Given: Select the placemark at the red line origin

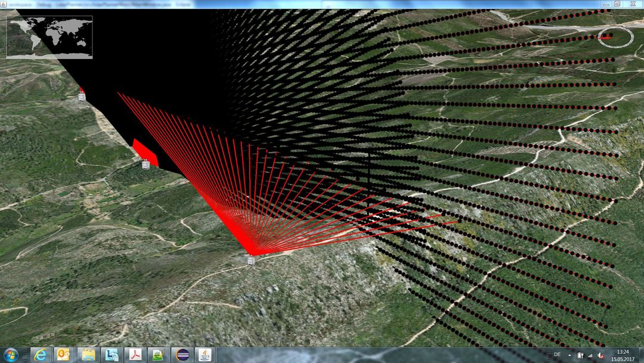Looking at the screenshot, I should tap(251, 260).
